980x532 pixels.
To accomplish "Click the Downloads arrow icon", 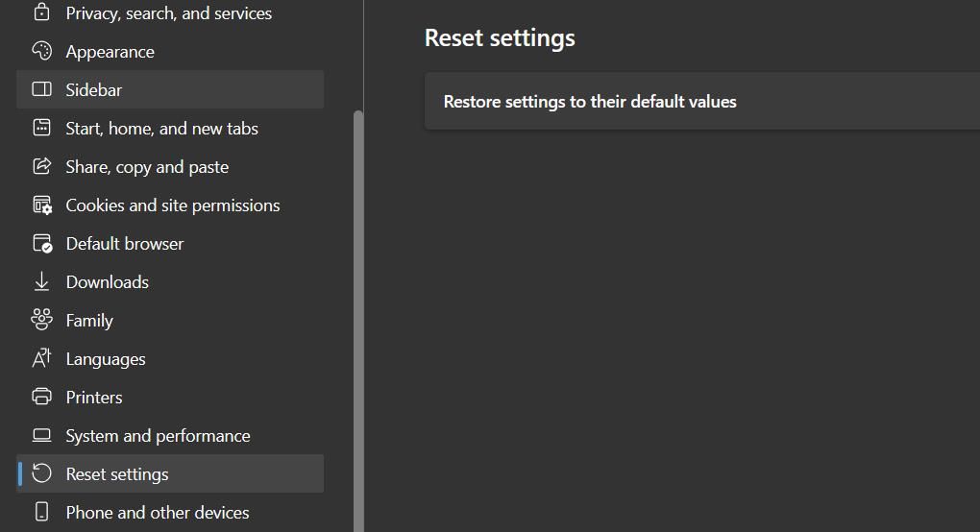I will pos(41,281).
